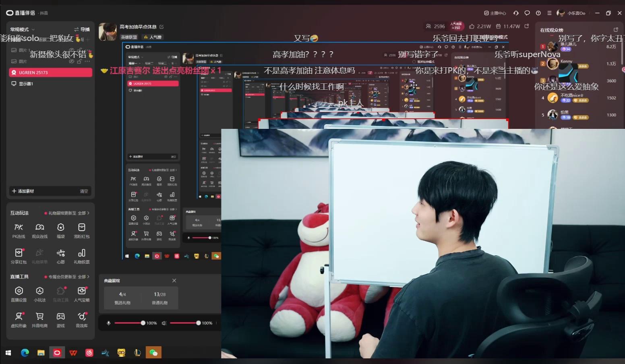Mute the microphone input
Viewport: 625px width, 364px height.
[x=108, y=323]
